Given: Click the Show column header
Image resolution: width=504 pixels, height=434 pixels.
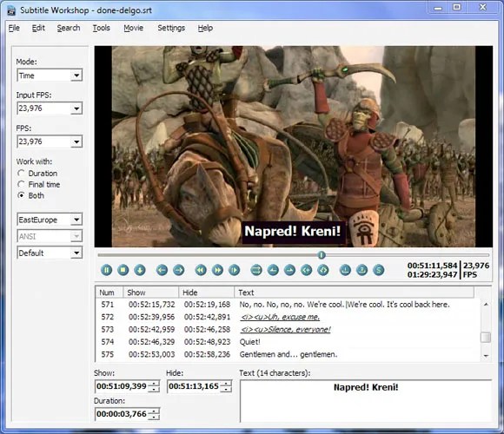Looking at the screenshot, I should tap(150, 293).
